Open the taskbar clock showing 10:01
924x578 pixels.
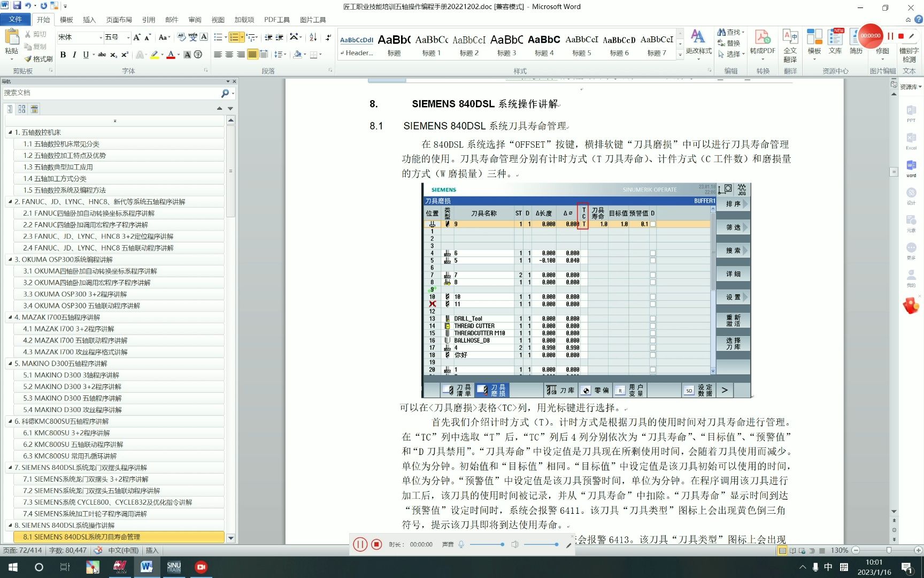874,567
